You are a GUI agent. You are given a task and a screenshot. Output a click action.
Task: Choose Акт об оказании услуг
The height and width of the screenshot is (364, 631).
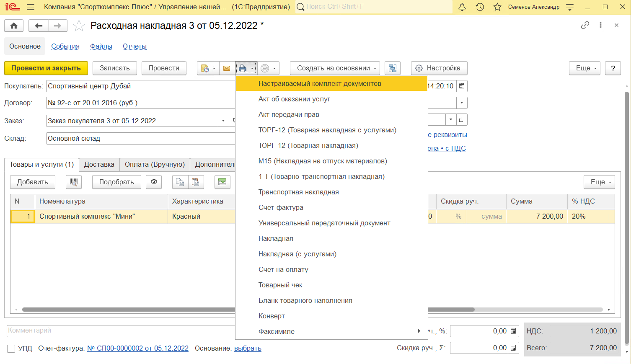331,99
